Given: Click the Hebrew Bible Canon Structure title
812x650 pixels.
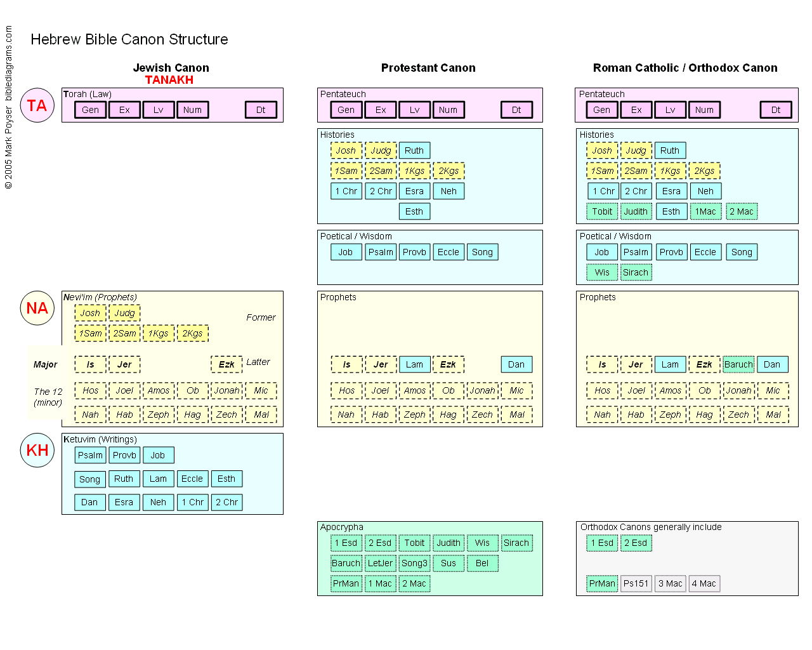Looking at the screenshot, I should (x=129, y=39).
